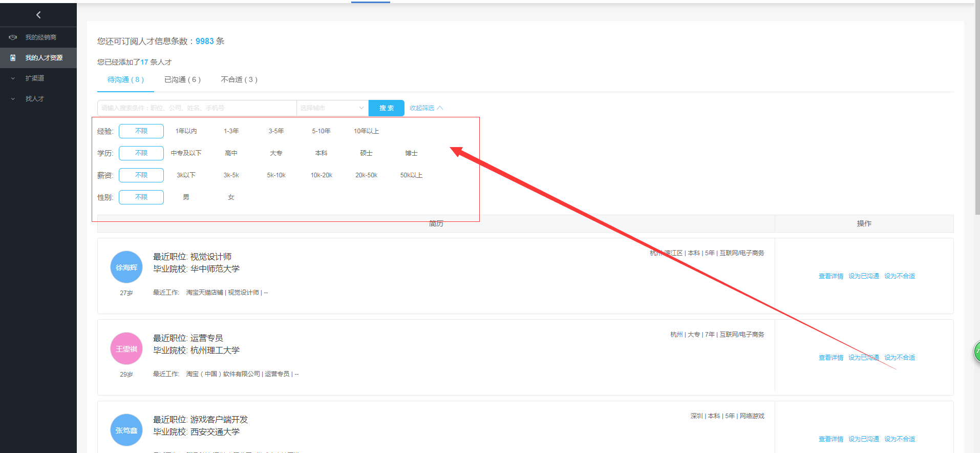This screenshot has height=453, width=980.
Task: Select the 3-5年 experience filter
Action: [276, 131]
